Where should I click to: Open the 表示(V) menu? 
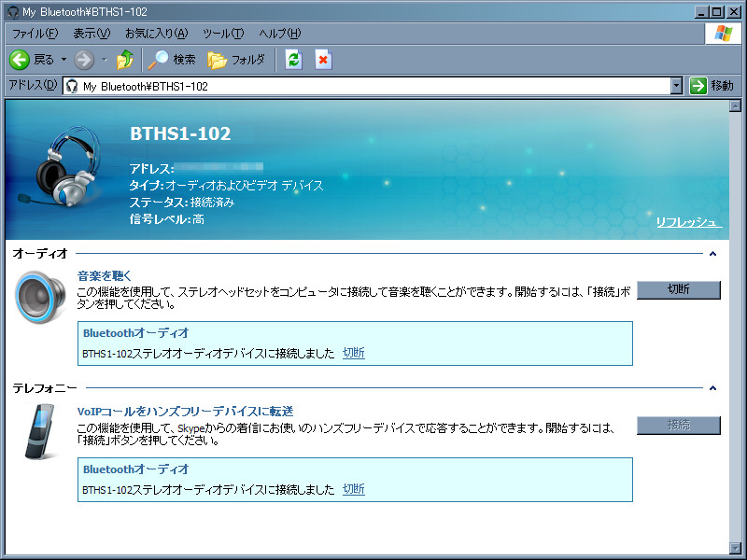(92, 34)
